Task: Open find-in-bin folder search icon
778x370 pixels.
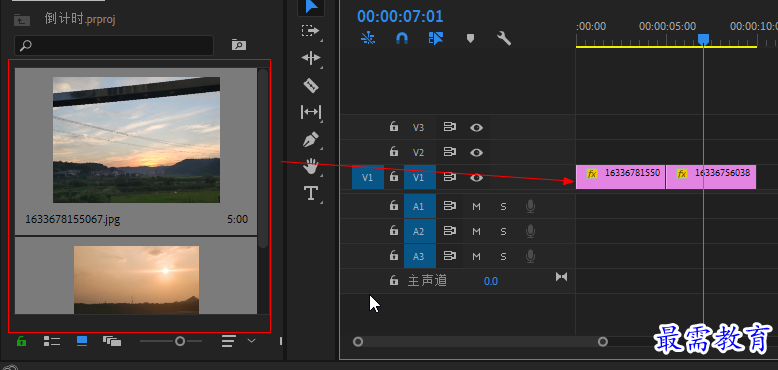Action: 239,45
